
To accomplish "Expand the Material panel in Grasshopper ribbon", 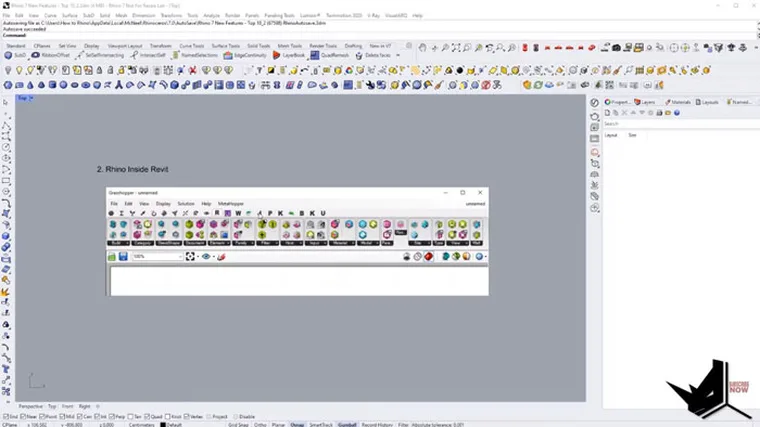I will 342,243.
